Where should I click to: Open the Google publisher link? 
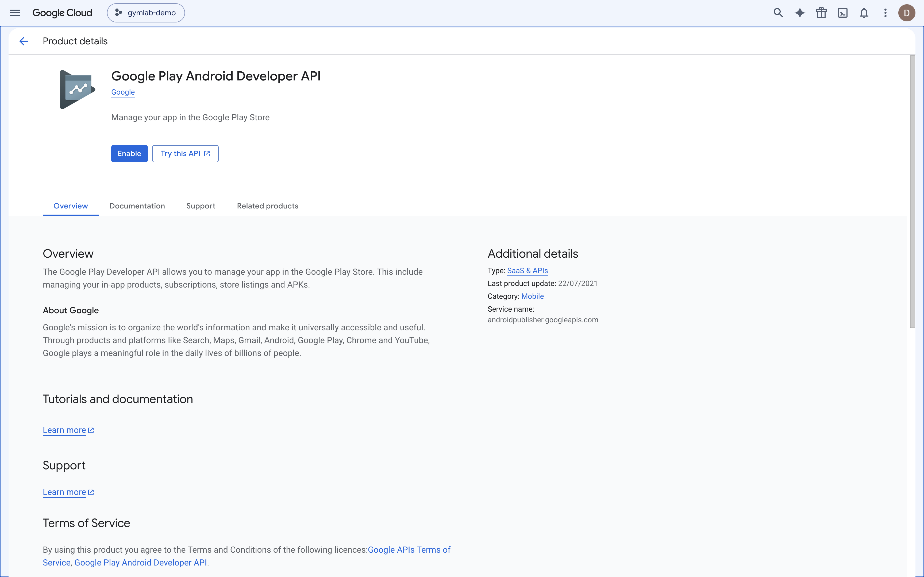(123, 92)
